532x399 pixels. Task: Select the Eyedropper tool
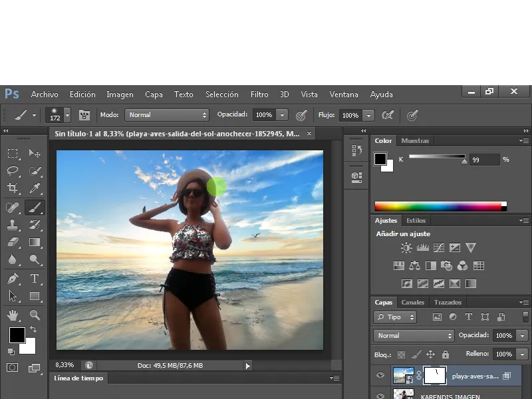coord(35,188)
